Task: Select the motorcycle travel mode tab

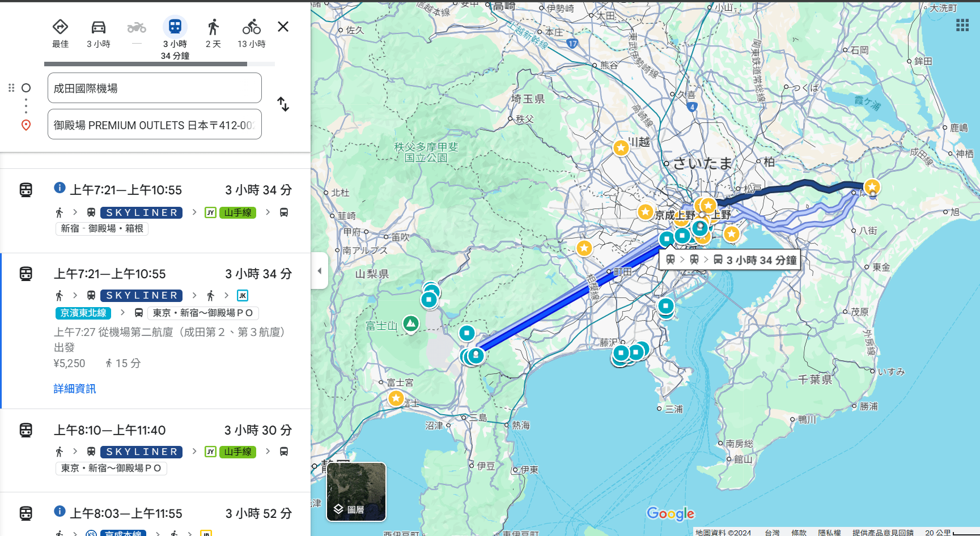Action: (x=137, y=27)
